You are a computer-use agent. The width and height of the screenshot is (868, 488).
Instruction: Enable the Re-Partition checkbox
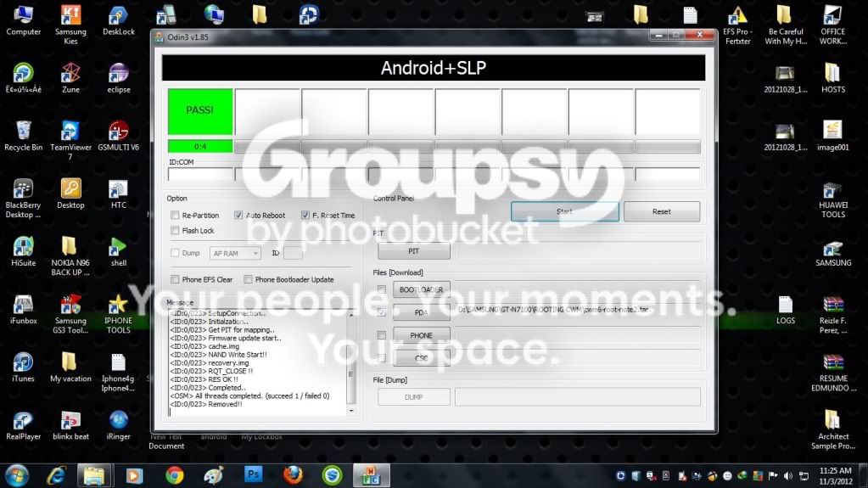pos(175,215)
